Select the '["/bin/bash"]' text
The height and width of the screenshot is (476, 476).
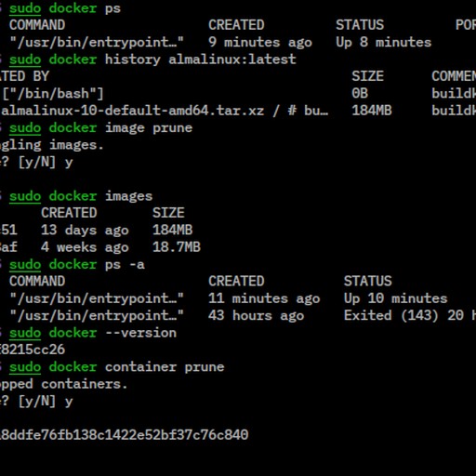53,93
